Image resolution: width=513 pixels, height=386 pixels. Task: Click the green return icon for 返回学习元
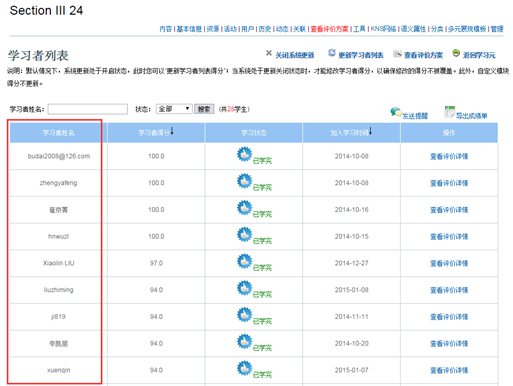(456, 53)
